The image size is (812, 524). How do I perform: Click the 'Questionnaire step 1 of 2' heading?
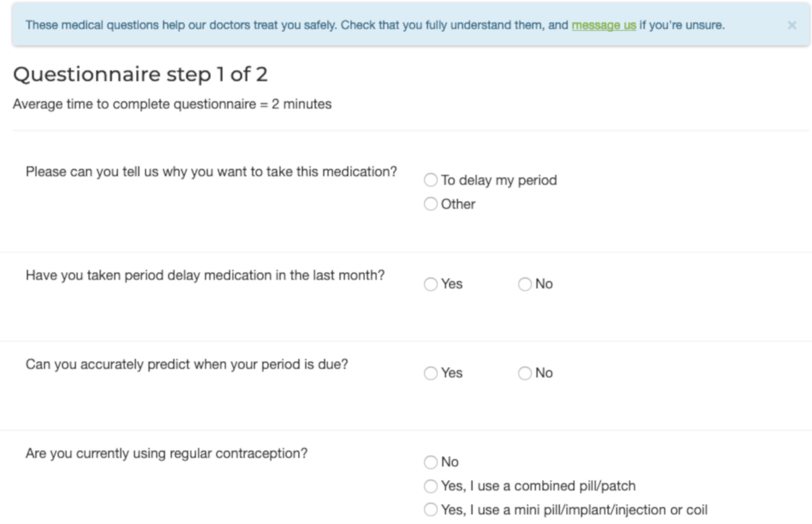[140, 75]
